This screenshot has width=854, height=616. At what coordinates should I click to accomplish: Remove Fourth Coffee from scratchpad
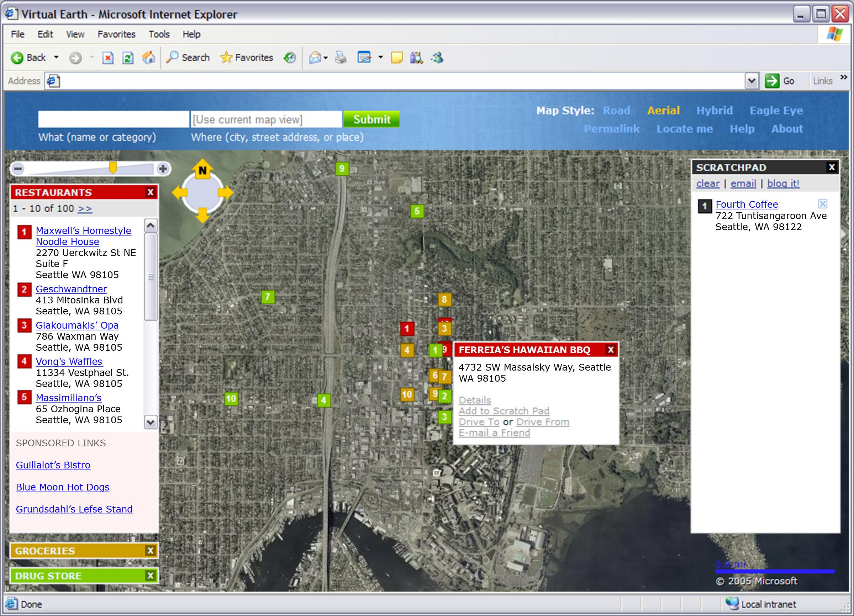[823, 204]
